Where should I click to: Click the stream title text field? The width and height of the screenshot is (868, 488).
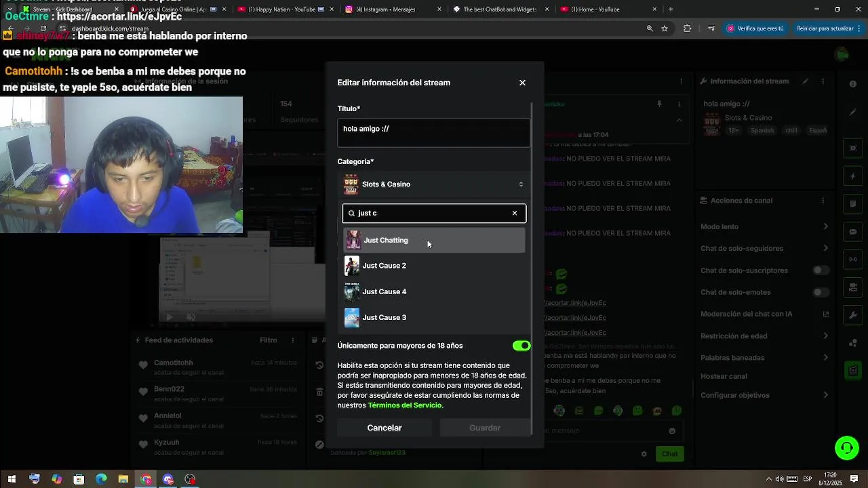click(x=434, y=133)
